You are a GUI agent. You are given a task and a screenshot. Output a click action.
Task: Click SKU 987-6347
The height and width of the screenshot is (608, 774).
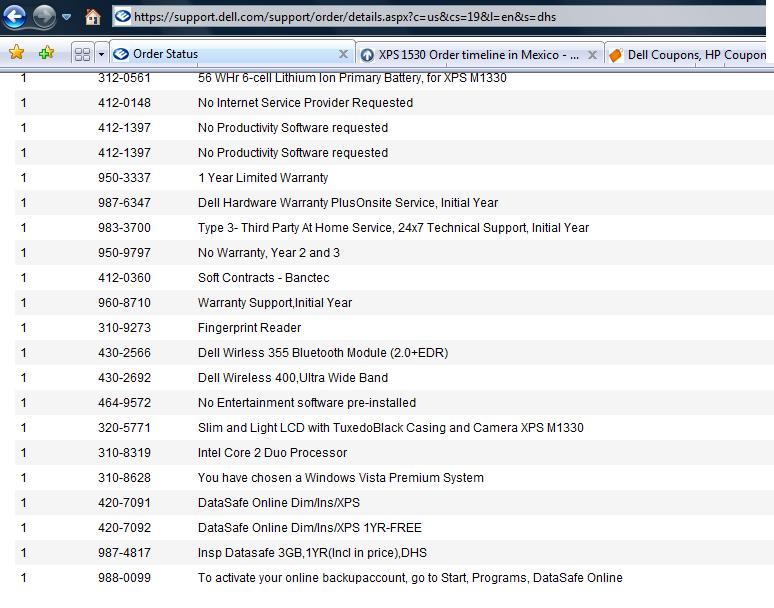(x=124, y=203)
